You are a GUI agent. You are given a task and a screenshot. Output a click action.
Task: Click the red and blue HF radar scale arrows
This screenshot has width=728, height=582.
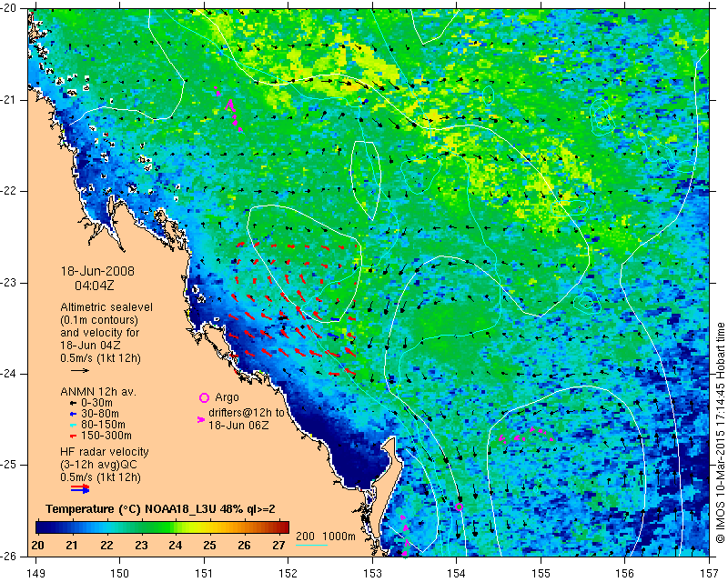(x=80, y=487)
